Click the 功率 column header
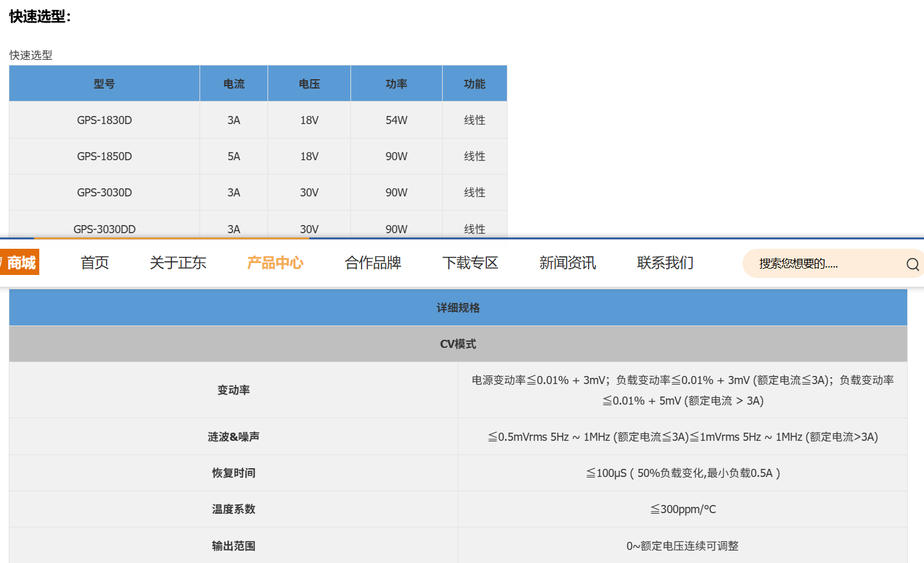Viewport: 924px width, 563px height. pyautogui.click(x=397, y=84)
